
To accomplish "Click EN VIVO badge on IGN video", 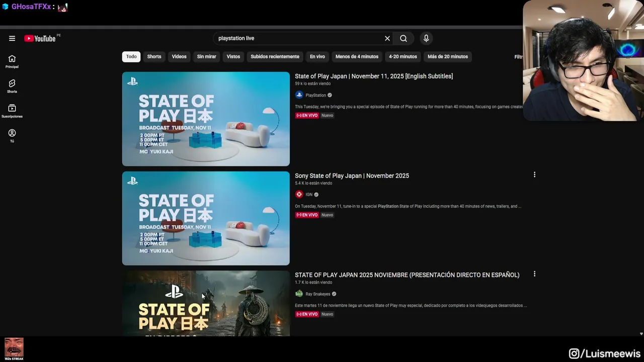I will click(307, 215).
